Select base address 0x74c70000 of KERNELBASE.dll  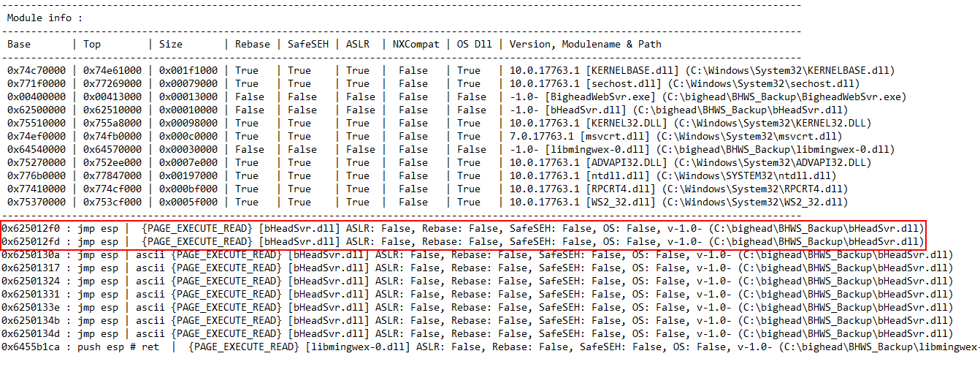click(37, 70)
